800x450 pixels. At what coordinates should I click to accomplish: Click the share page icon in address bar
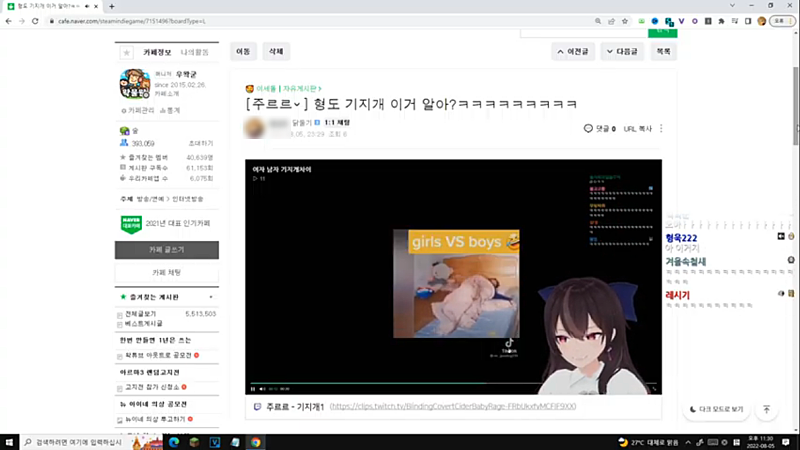[x=611, y=21]
